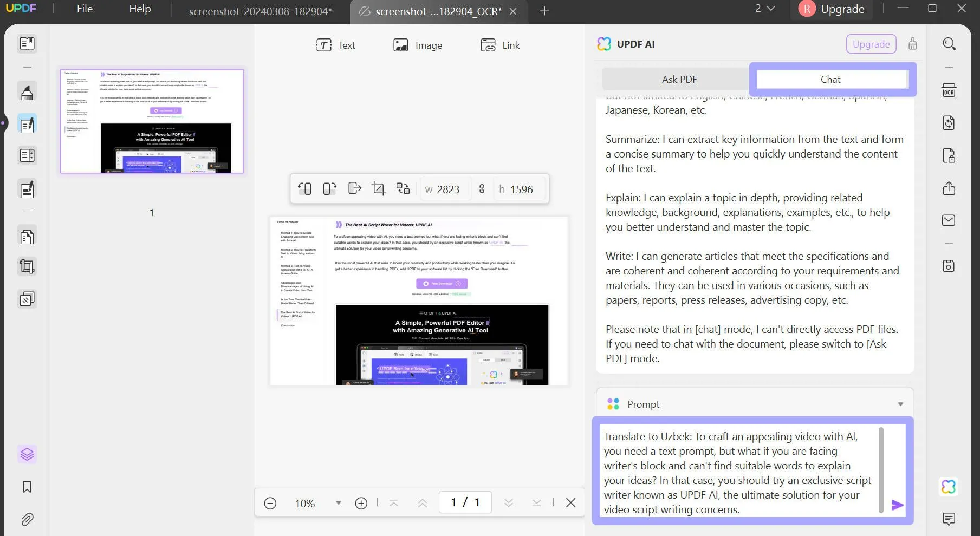Click the zoom in plus button

coord(361,504)
